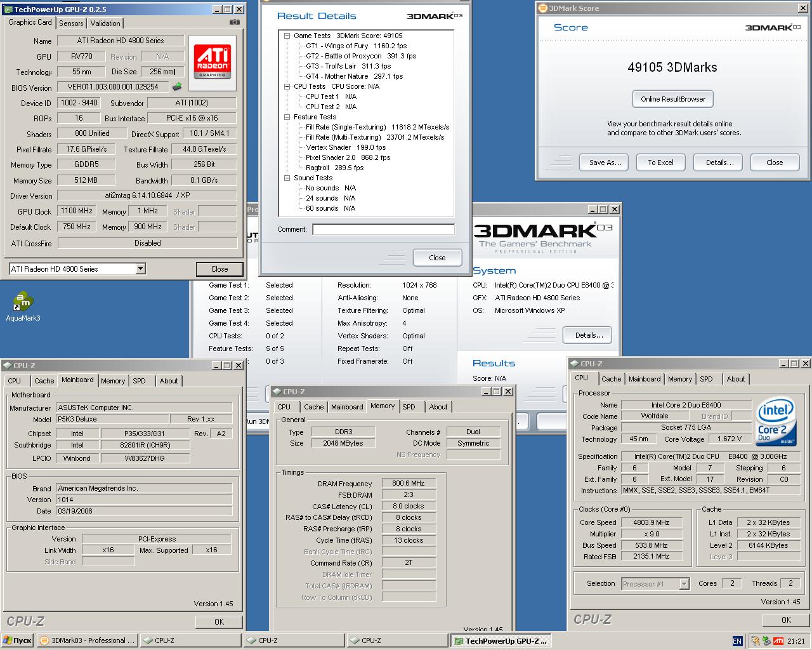
Task: Open the ATI Radeon HD 4800 Series dropdown
Action: (x=140, y=269)
